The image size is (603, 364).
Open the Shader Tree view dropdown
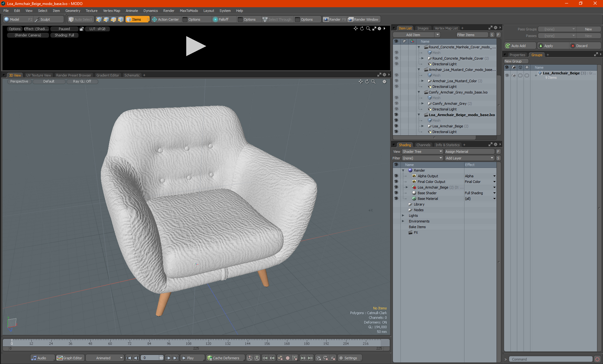(x=422, y=152)
